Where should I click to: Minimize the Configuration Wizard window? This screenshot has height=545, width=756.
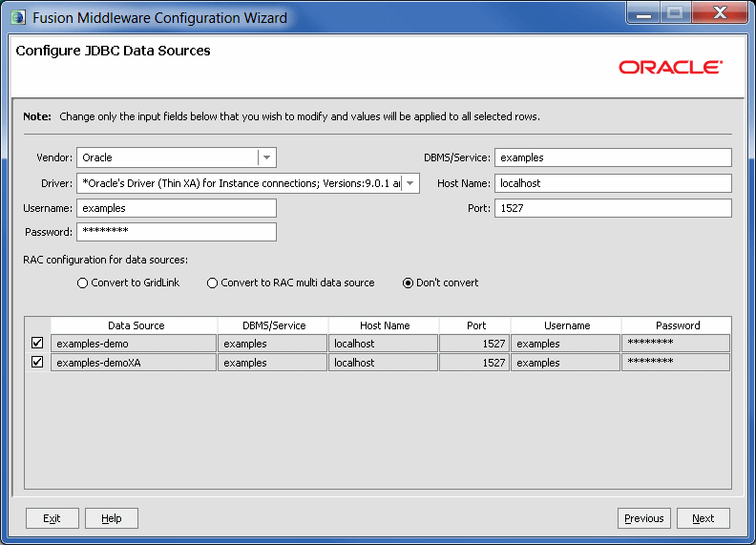[x=643, y=13]
